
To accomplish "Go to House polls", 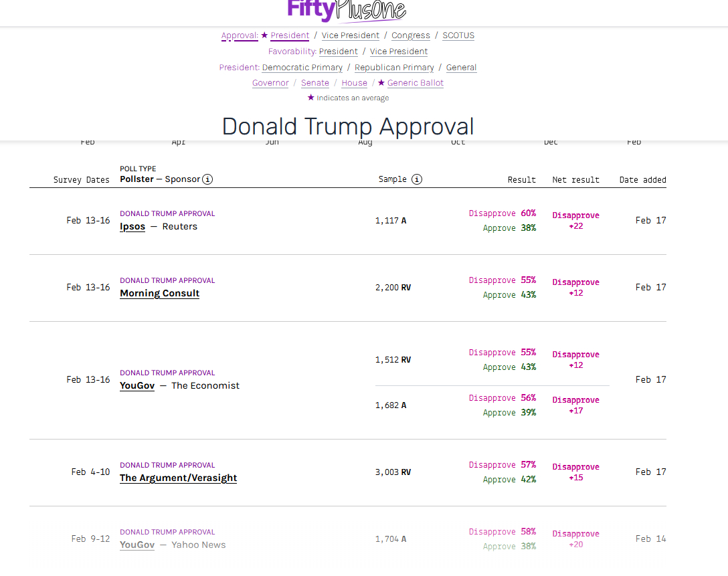I will (354, 83).
